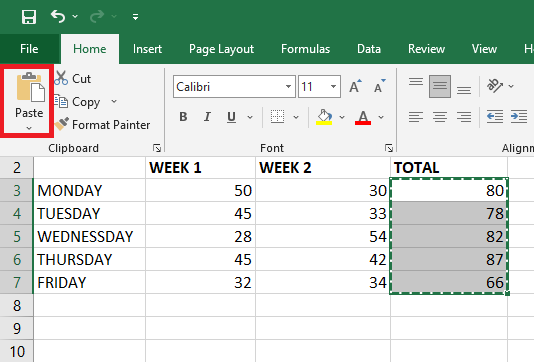Select row 8 header
Image resolution: width=534 pixels, height=362 pixels.
[17, 305]
